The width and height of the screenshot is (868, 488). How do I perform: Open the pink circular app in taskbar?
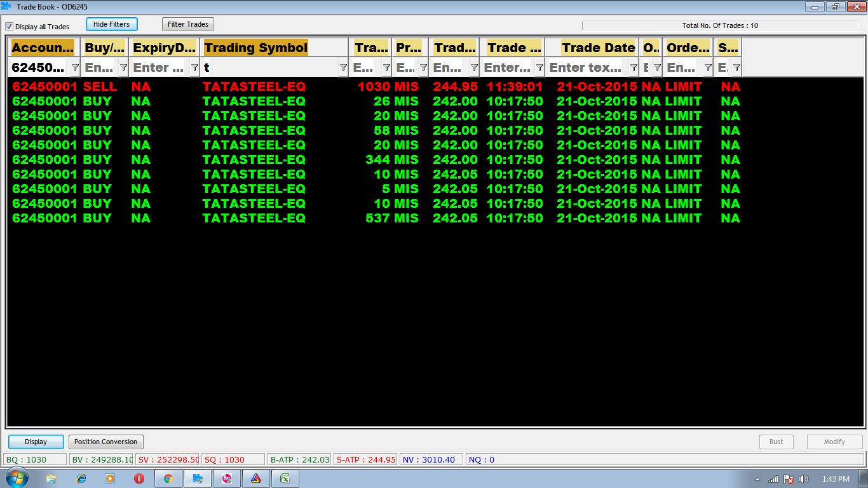pos(227,478)
